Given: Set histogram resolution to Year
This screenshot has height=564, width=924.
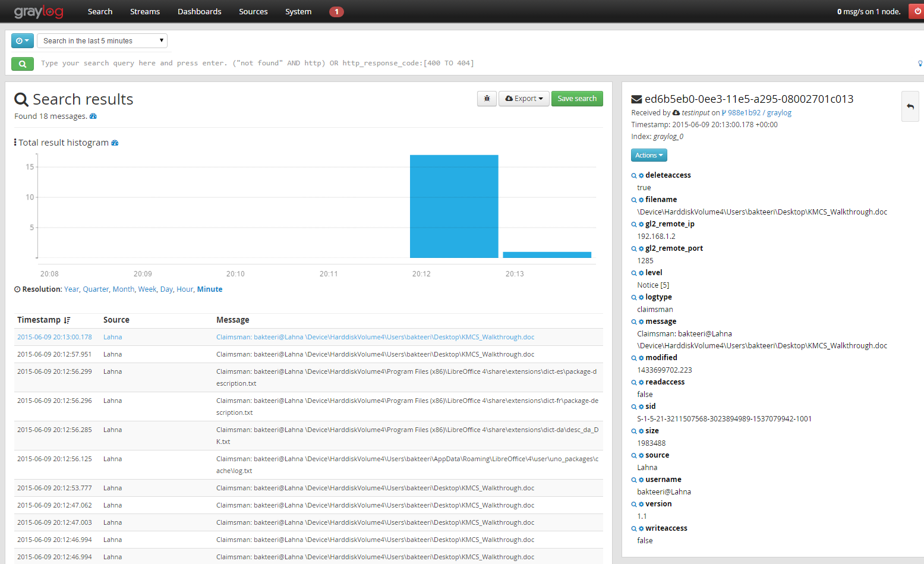Looking at the screenshot, I should pyautogui.click(x=71, y=289).
